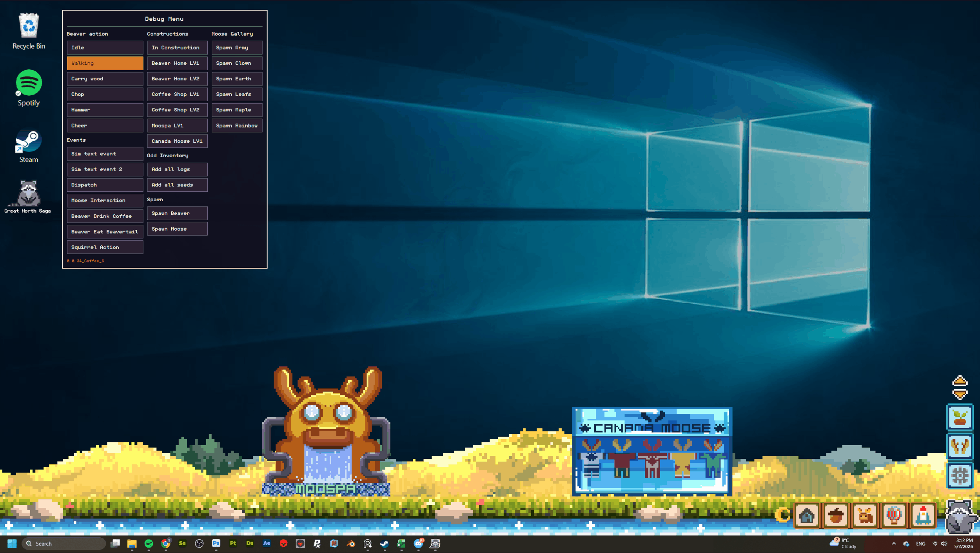Click the crescent moon icon by toolbar

783,515
